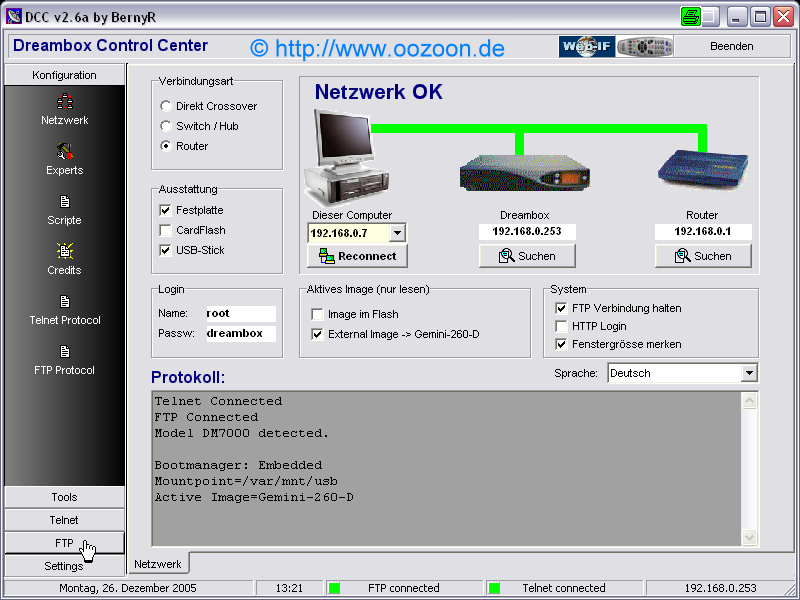Click the 'Telnet Connected' log line

pos(218,401)
